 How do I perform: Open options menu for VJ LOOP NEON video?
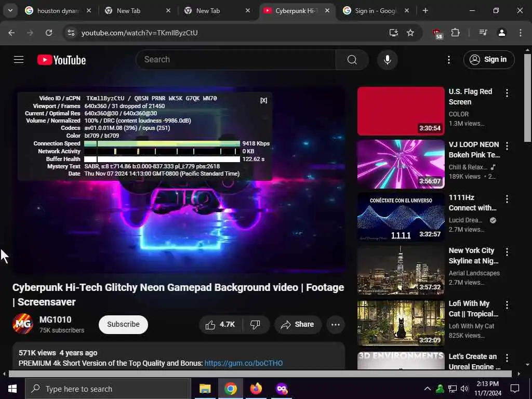click(507, 146)
